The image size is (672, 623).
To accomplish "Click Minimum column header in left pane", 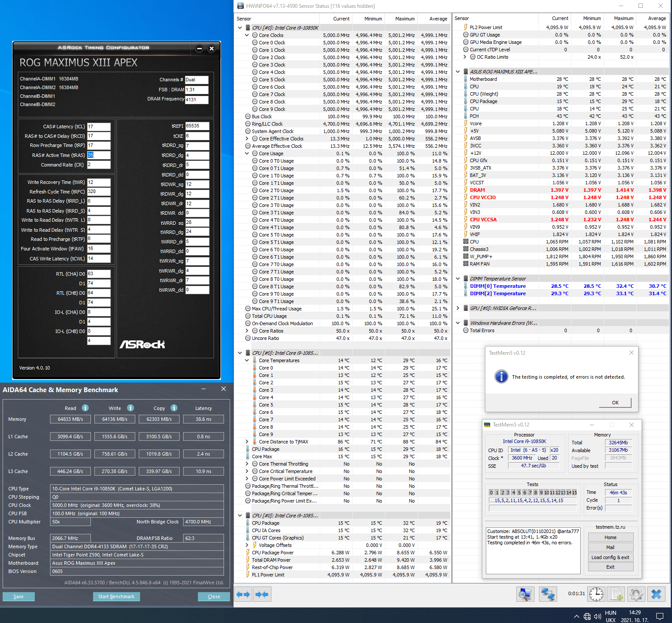I will coord(368,19).
